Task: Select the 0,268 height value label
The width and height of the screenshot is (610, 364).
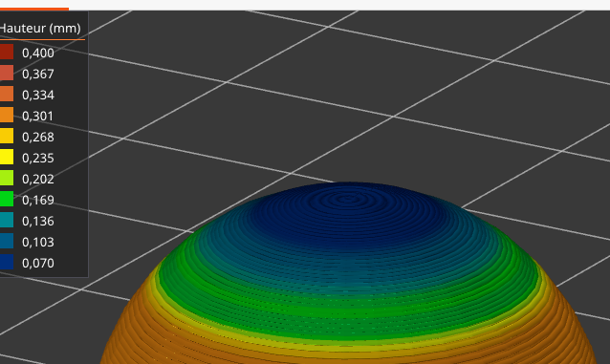Action: click(38, 137)
